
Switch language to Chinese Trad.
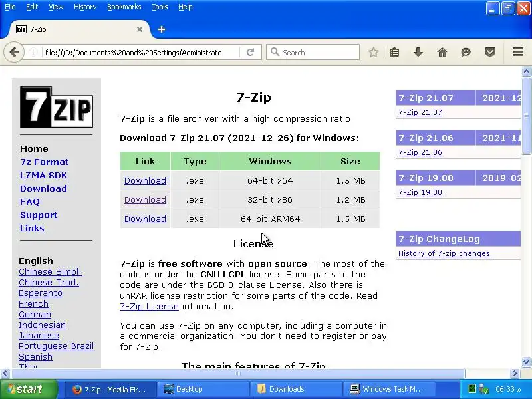[49, 282]
